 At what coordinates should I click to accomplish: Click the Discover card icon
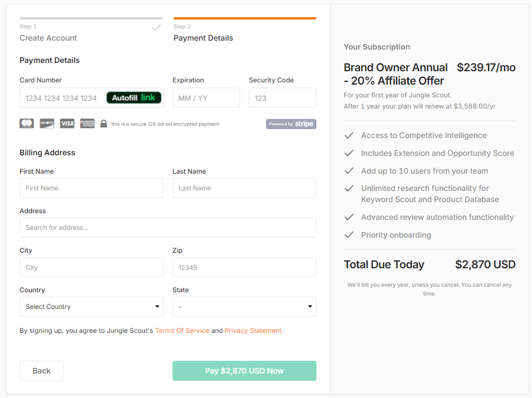click(x=47, y=124)
